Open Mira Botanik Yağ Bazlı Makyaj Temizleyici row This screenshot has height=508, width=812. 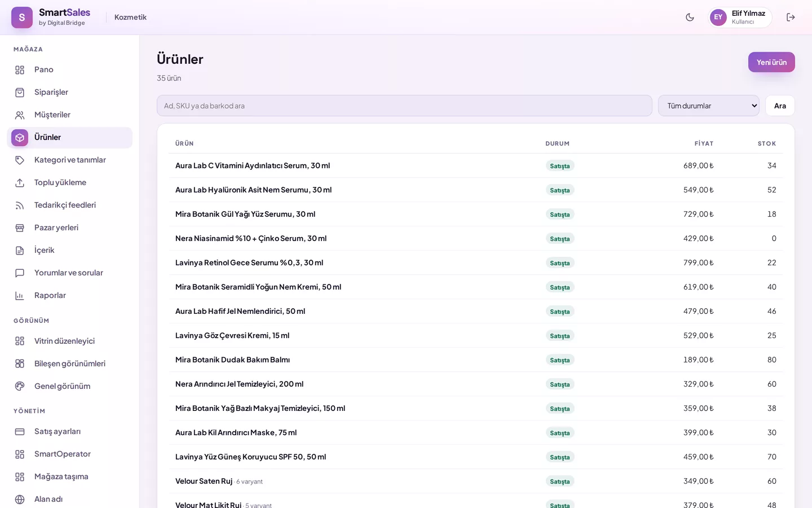(476, 408)
